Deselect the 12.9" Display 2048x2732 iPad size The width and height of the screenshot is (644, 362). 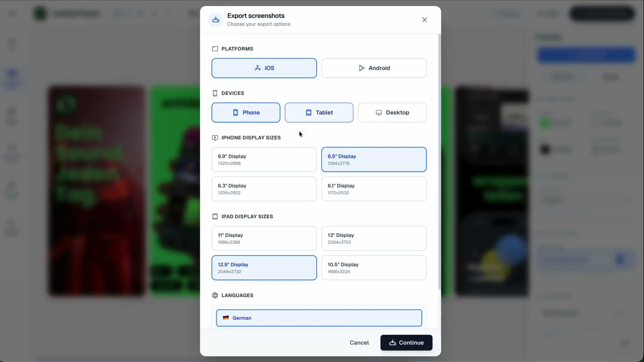(264, 268)
